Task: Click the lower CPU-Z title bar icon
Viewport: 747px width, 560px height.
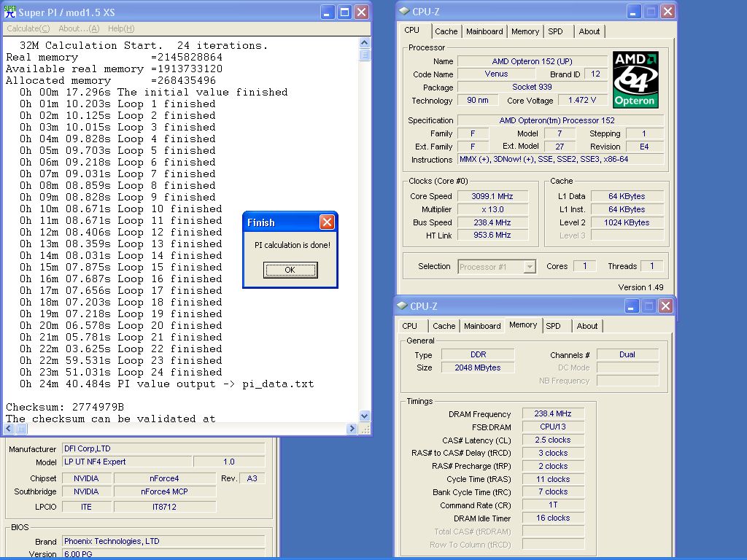Action: pos(402,306)
